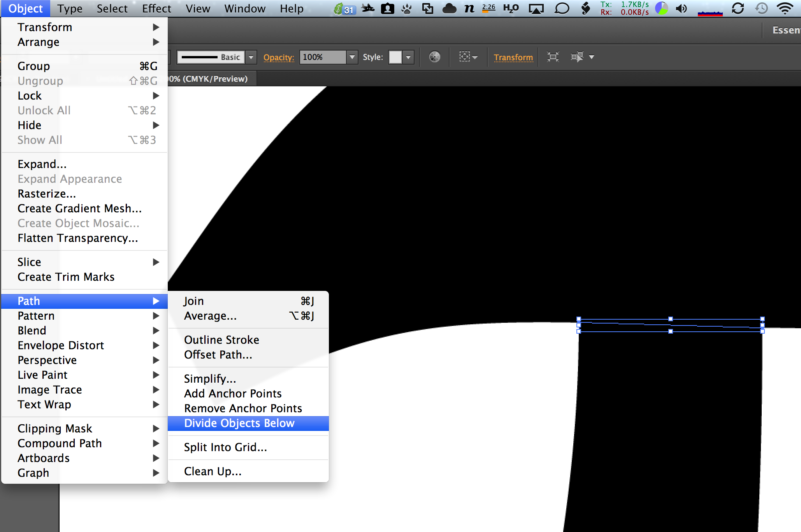Viewport: 801px width, 532px height.
Task: Click the Select Similar Objects icon
Action: point(577,57)
